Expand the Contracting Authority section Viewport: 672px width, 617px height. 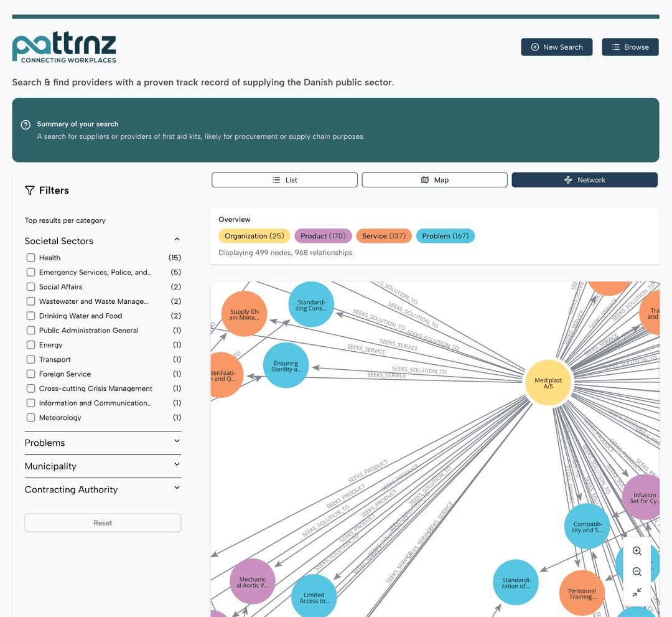(177, 489)
